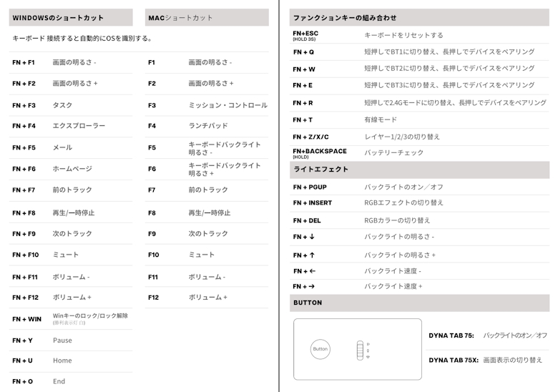The image size is (558, 392).
Task: Click the DYNA TAB 75X label
Action: tap(454, 361)
